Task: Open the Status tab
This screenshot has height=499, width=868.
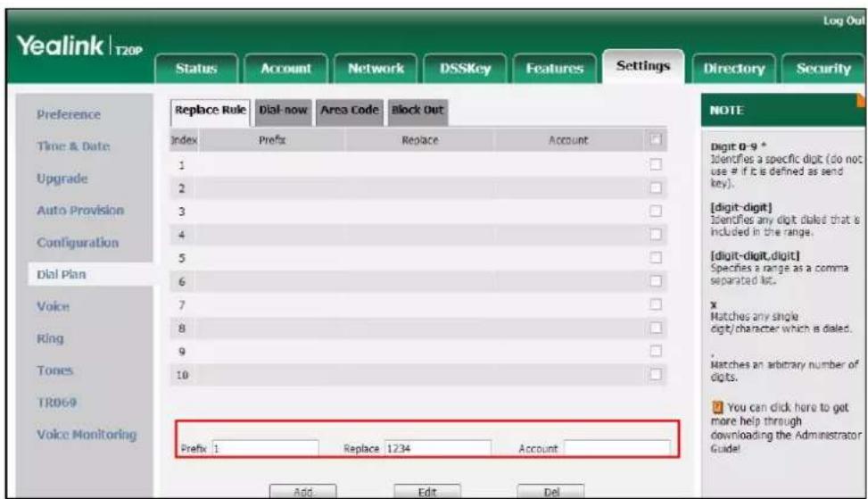Action: click(196, 69)
